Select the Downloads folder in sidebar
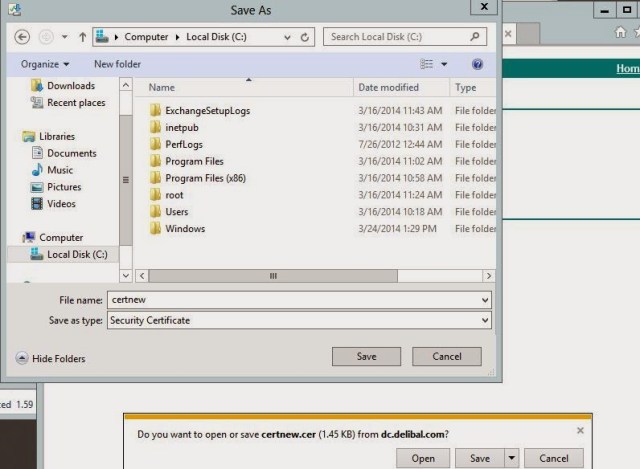This screenshot has width=640, height=469. click(70, 86)
